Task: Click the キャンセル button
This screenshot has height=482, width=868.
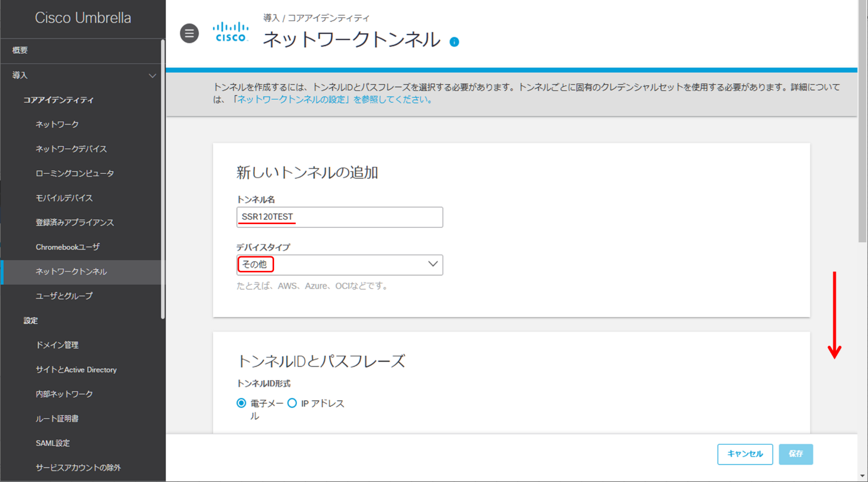Action: [x=745, y=454]
